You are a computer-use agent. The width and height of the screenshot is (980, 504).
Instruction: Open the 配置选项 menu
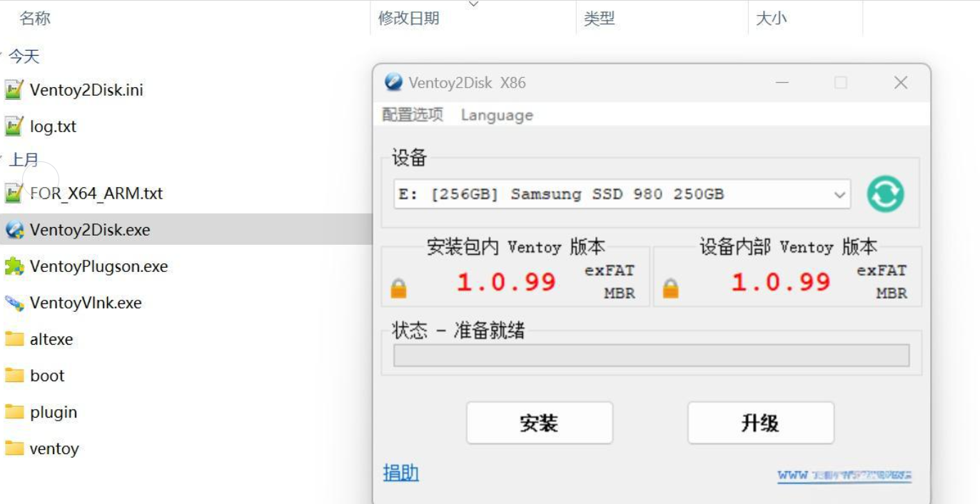tap(413, 115)
